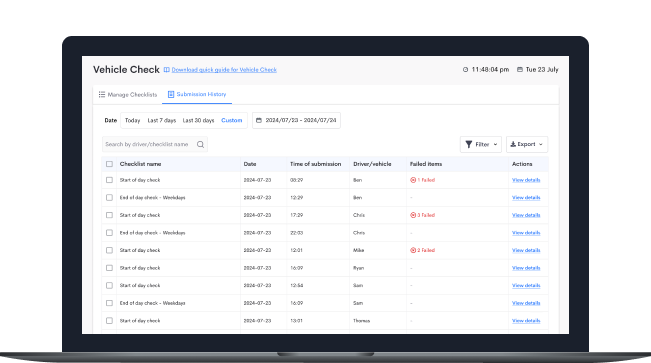Image resolution: width=651 pixels, height=363 pixels.
Task: Switch to the Submission History tab
Action: coord(197,95)
